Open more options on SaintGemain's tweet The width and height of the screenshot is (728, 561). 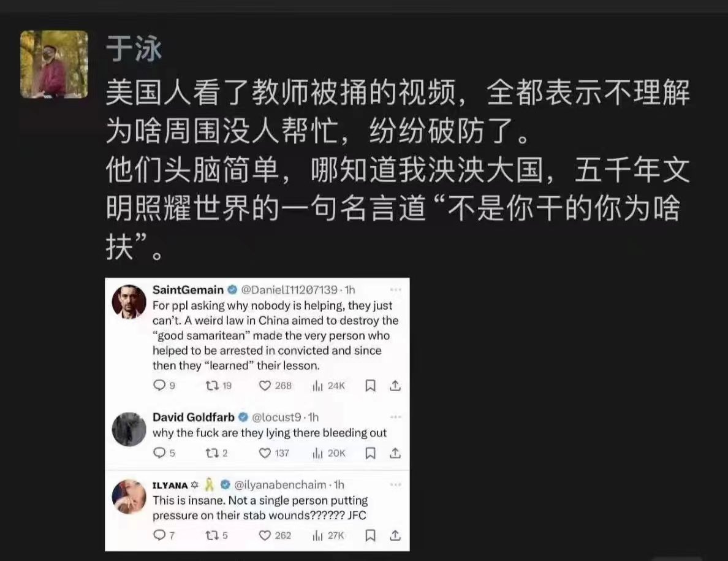coord(396,290)
